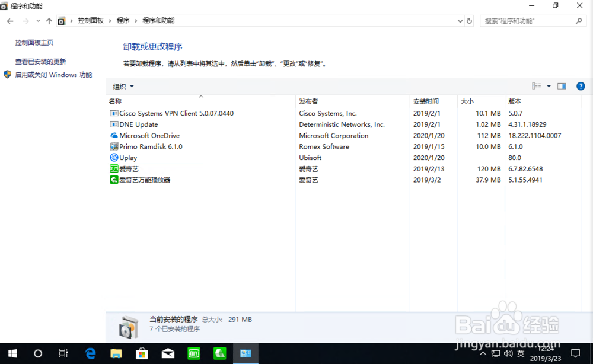Click the Cisco Systems VPN Client program icon
Image resolution: width=593 pixels, height=364 pixels.
tap(113, 113)
